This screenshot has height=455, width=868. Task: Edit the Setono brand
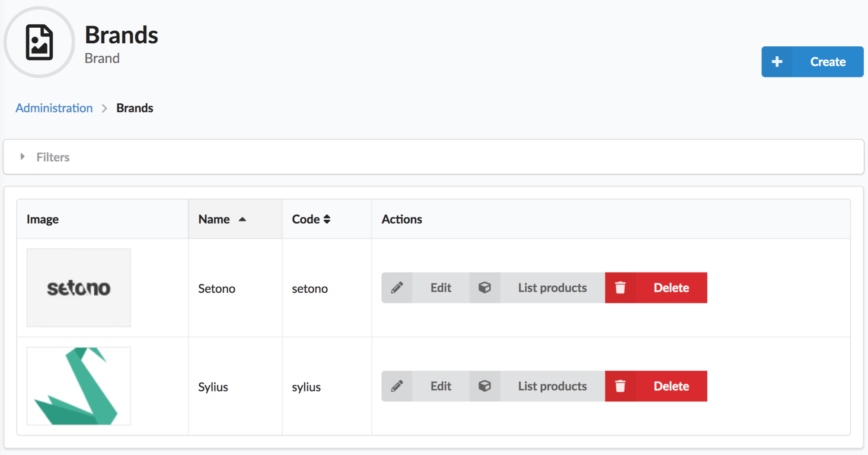pyautogui.click(x=440, y=288)
